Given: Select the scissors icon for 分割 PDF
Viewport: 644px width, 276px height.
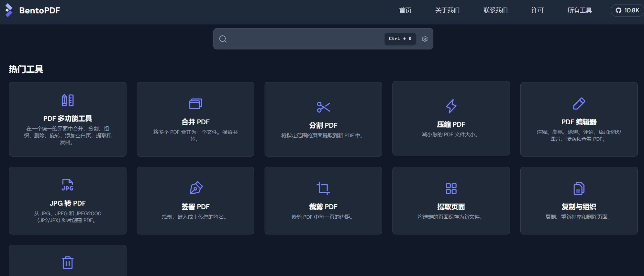Looking at the screenshot, I should pos(323,107).
